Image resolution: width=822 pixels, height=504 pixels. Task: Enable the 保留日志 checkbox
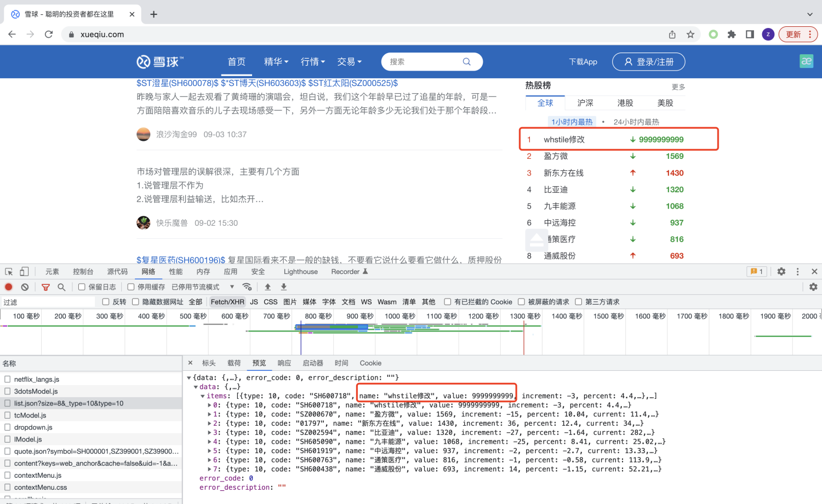tap(82, 287)
